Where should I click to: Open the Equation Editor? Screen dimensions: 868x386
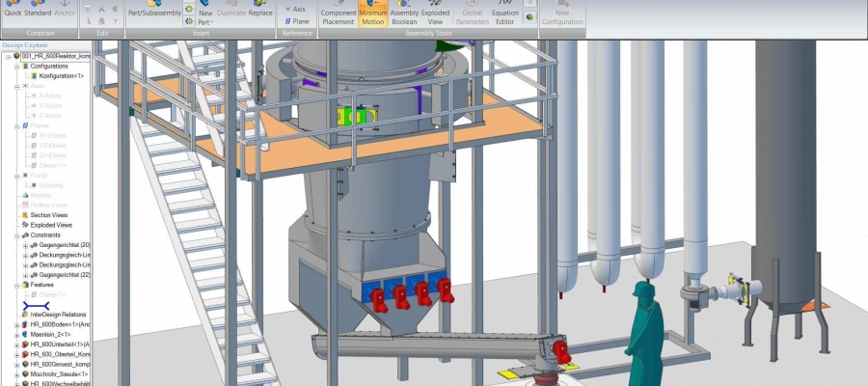click(505, 15)
